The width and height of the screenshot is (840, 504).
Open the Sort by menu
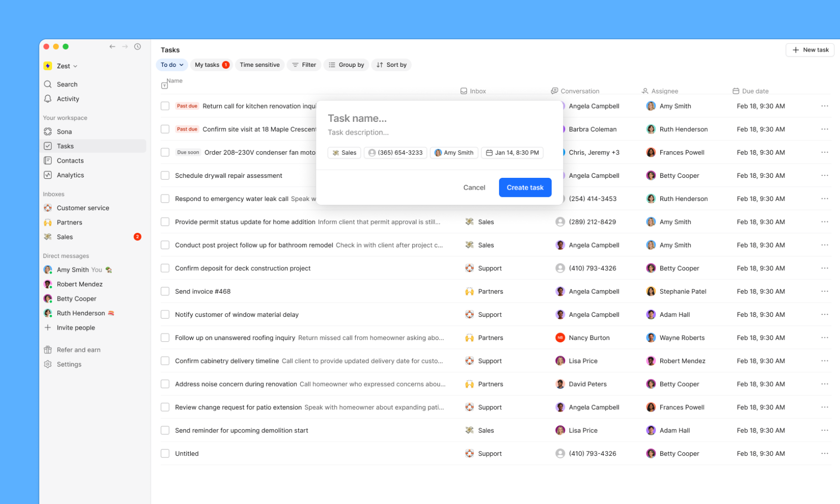pyautogui.click(x=392, y=65)
